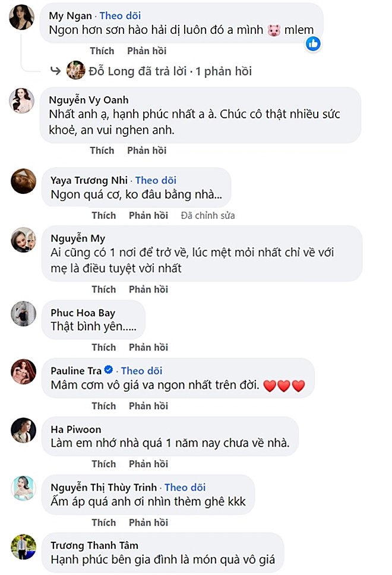The width and height of the screenshot is (392, 575).
Task: Click Pauline Tra's name
Action: click(x=75, y=370)
